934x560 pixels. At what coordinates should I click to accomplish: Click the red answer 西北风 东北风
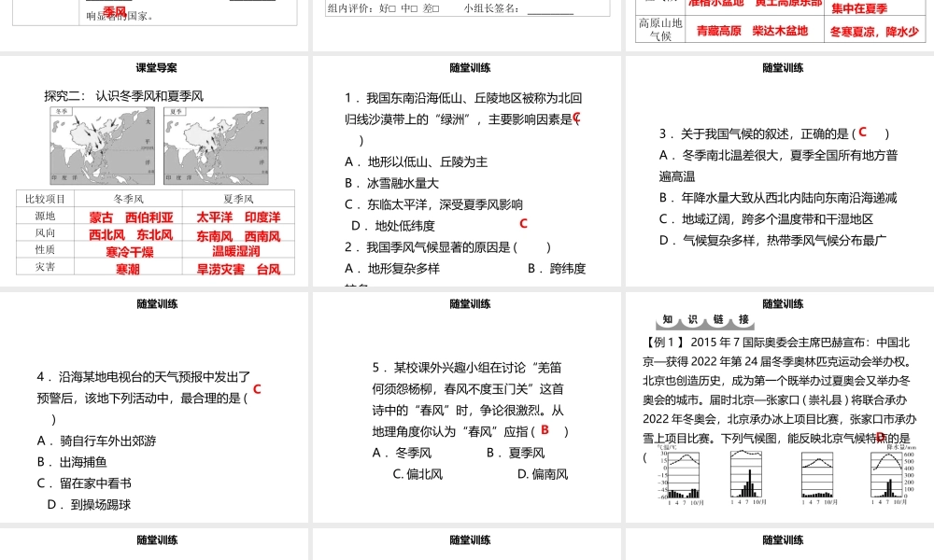(x=131, y=235)
